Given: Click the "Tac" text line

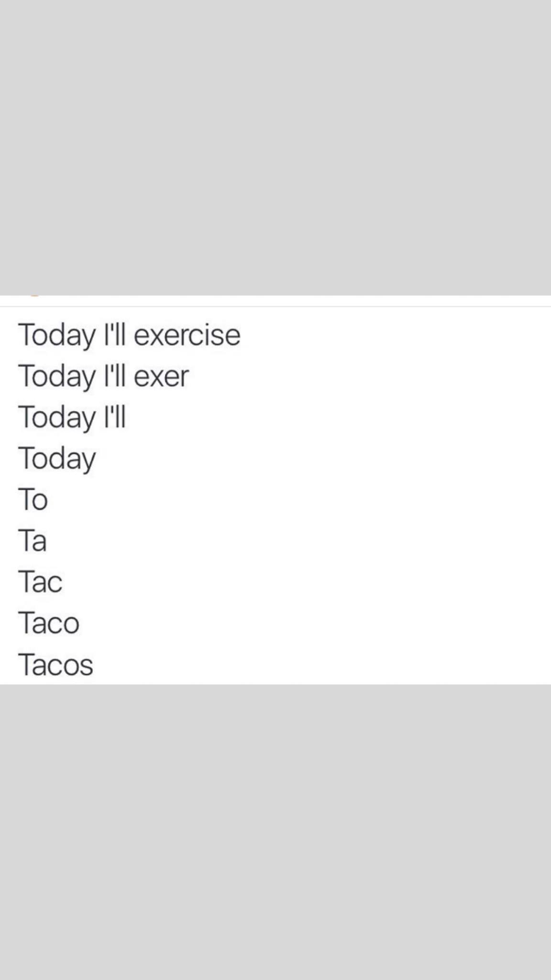Looking at the screenshot, I should 40,582.
